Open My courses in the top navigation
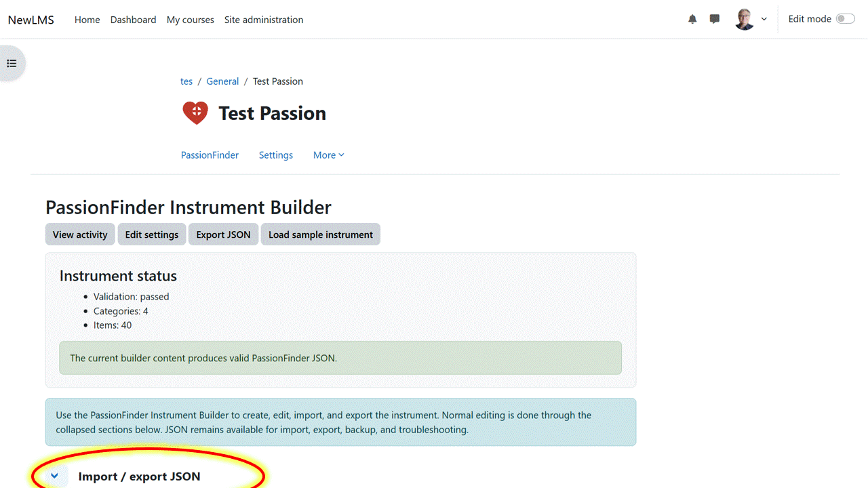The height and width of the screenshot is (488, 868). tap(191, 20)
